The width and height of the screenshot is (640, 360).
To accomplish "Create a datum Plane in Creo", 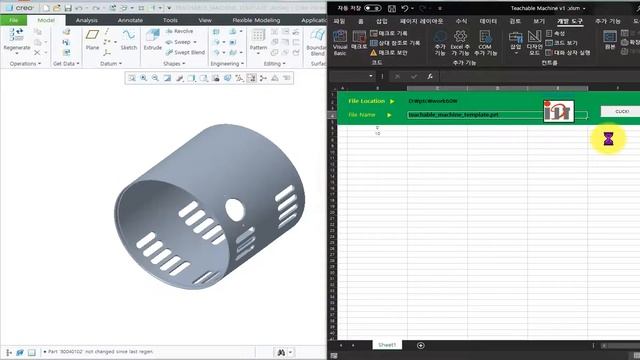I will (92, 40).
